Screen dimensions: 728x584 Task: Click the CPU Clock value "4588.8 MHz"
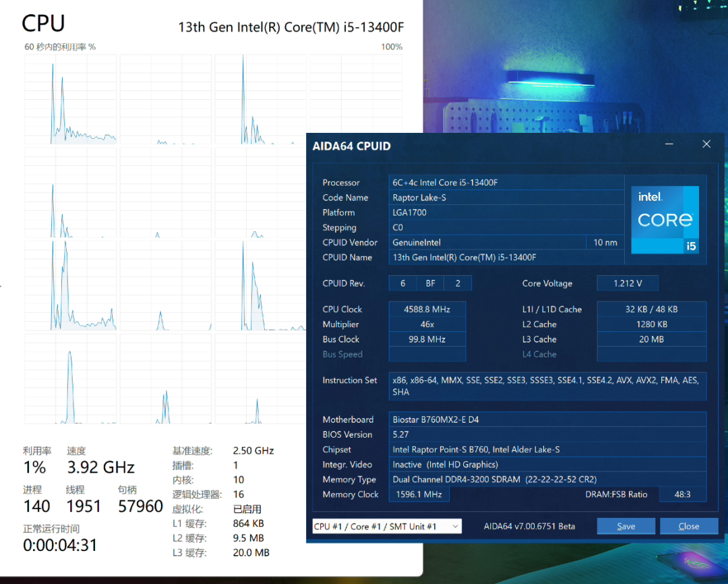tap(427, 310)
